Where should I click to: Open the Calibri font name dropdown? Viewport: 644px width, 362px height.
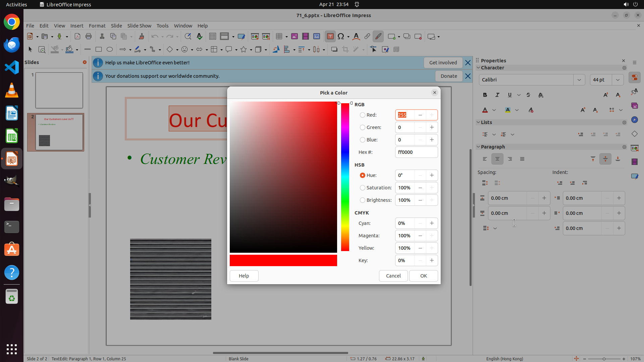click(x=579, y=80)
